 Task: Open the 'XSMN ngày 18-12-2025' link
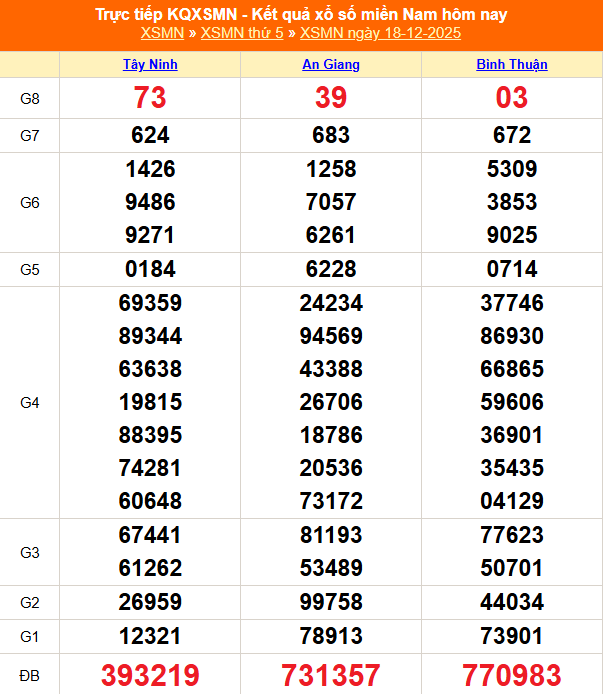[380, 33]
